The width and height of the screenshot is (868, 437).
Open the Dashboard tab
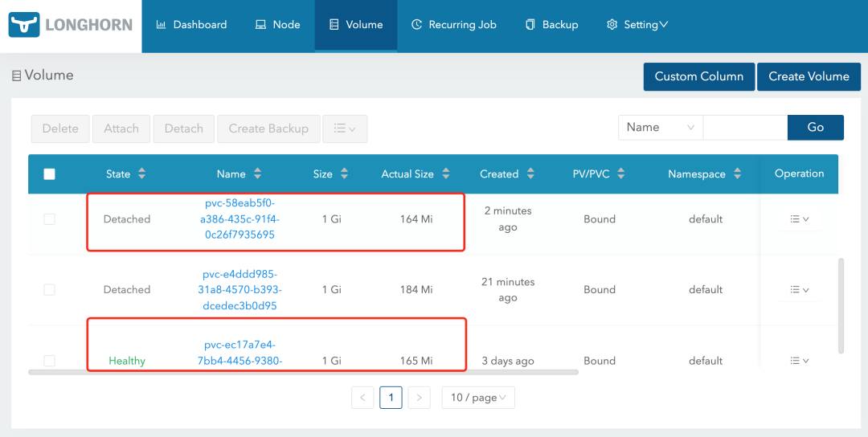pyautogui.click(x=191, y=25)
